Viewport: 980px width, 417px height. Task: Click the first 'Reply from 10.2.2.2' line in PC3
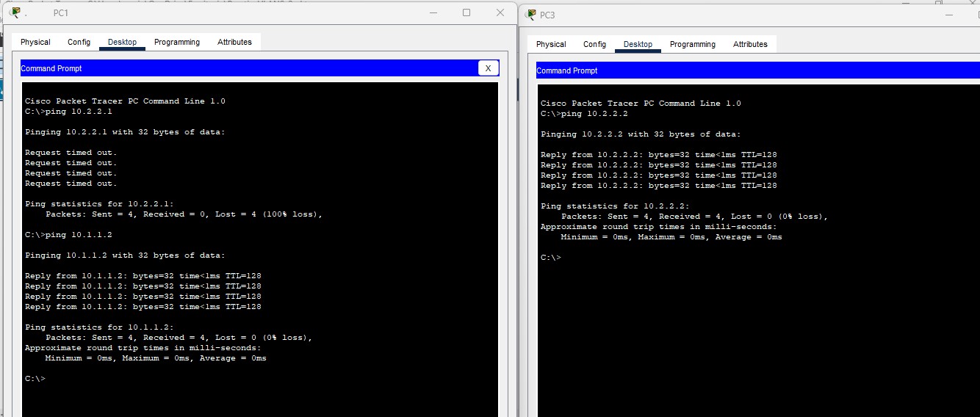pos(659,155)
